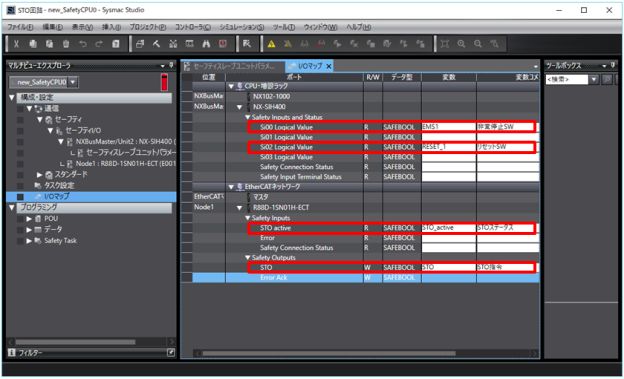Open the ツールボックス panel options arrow
Viewport: 624px width, 379px height.
pos(605,66)
